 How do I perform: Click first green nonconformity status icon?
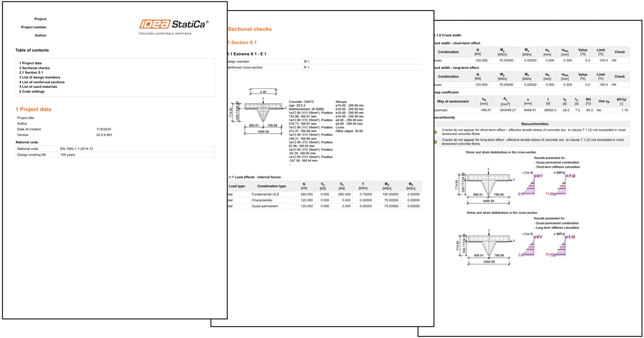click(x=436, y=132)
